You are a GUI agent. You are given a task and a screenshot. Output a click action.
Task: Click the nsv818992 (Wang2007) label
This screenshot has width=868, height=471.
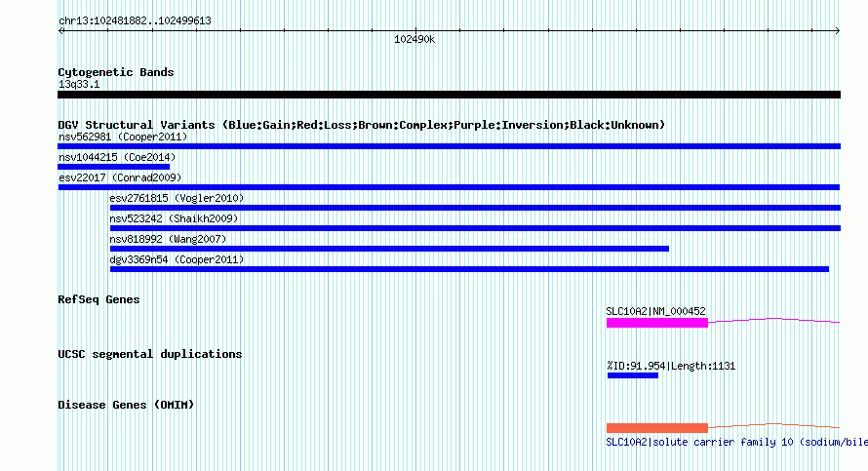168,239
